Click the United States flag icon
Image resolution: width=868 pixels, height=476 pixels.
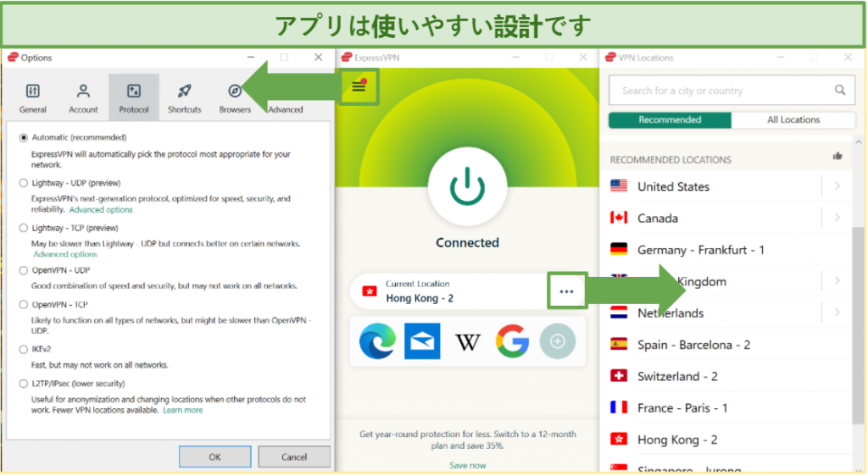618,185
